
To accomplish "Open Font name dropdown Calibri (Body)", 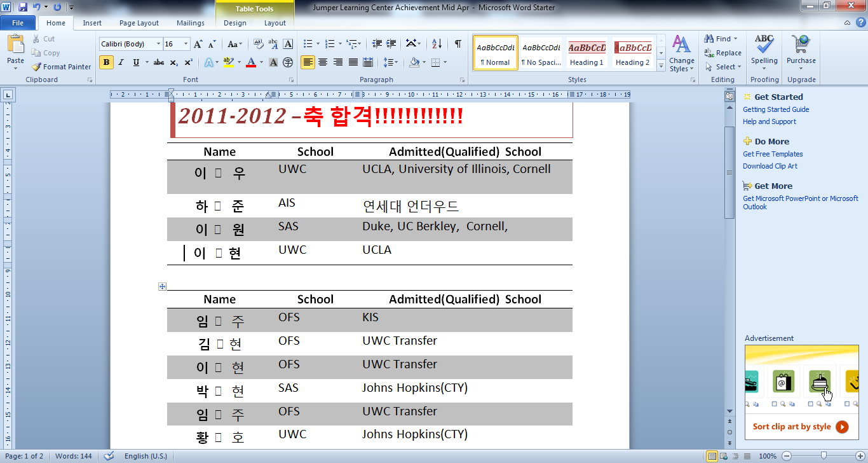I will (x=158, y=44).
